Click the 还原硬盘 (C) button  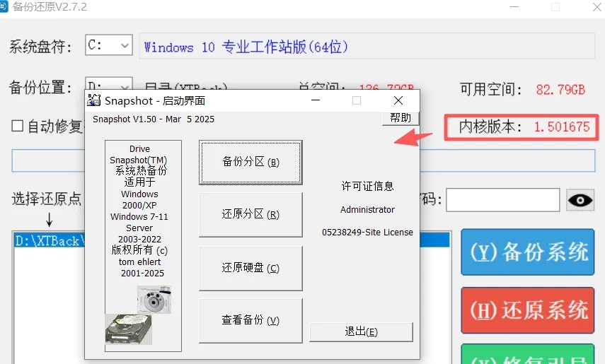tap(250, 268)
